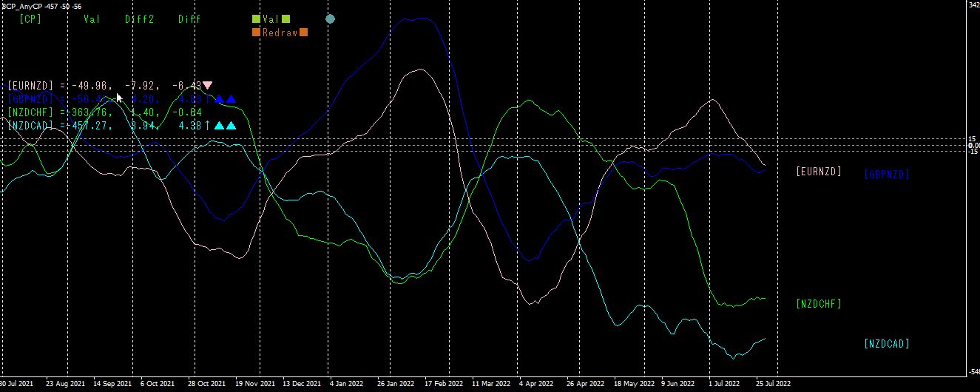Click the GBPNZD Diff2 value 4.20

(x=142, y=99)
